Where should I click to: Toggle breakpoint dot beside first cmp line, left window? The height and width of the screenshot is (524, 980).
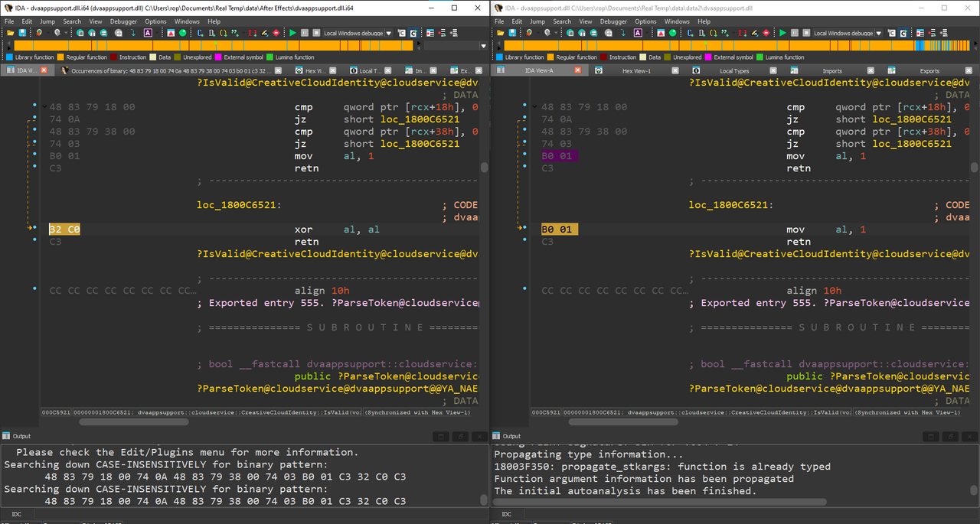click(35, 107)
